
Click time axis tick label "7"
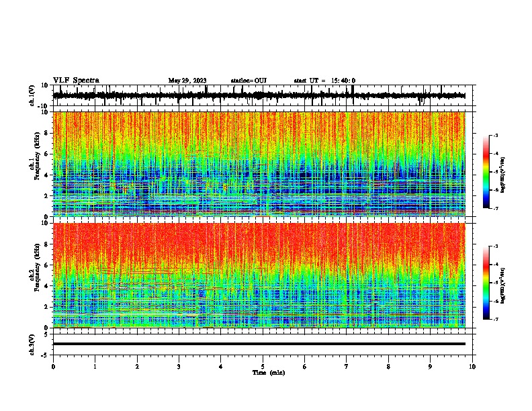tap(347, 367)
